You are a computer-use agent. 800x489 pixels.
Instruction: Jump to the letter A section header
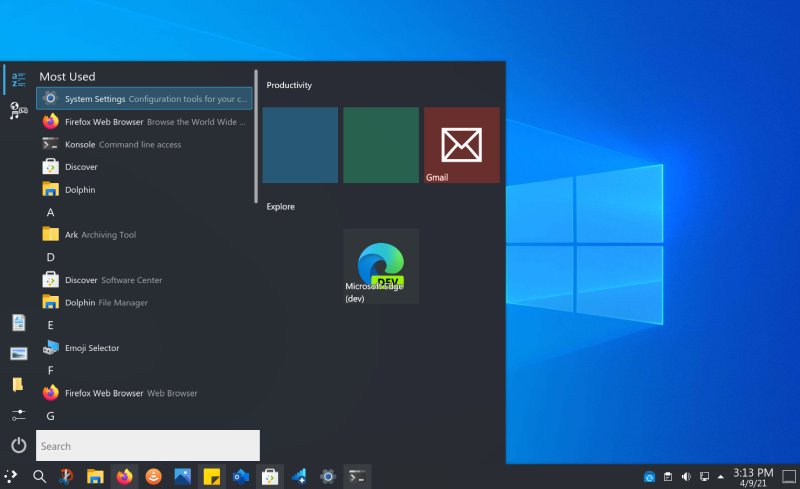click(50, 212)
